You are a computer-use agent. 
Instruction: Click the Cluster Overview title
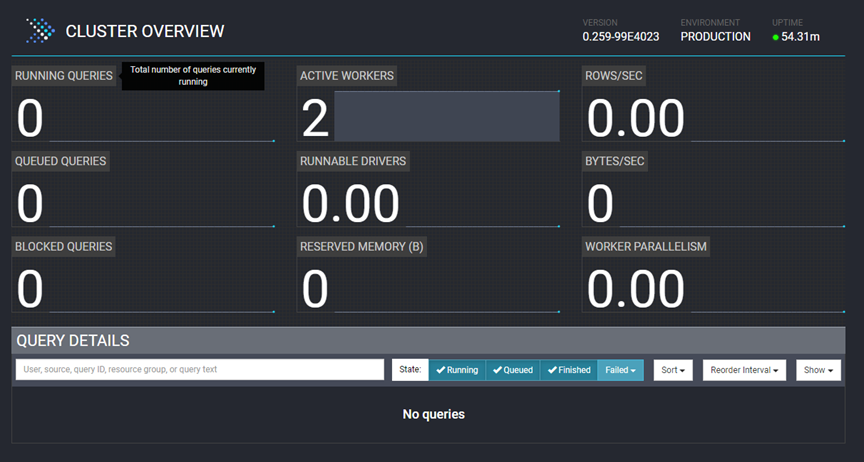pyautogui.click(x=145, y=31)
